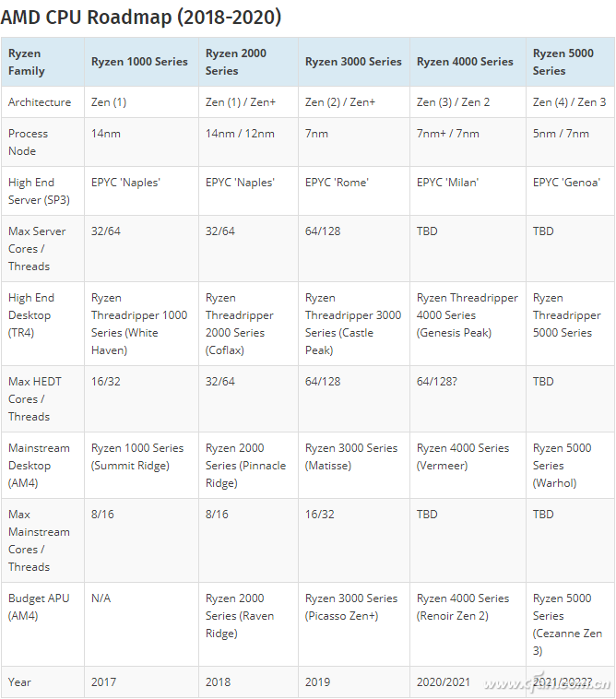Click the Ryzen 1000 Series column header
The image size is (616, 699).
click(139, 62)
